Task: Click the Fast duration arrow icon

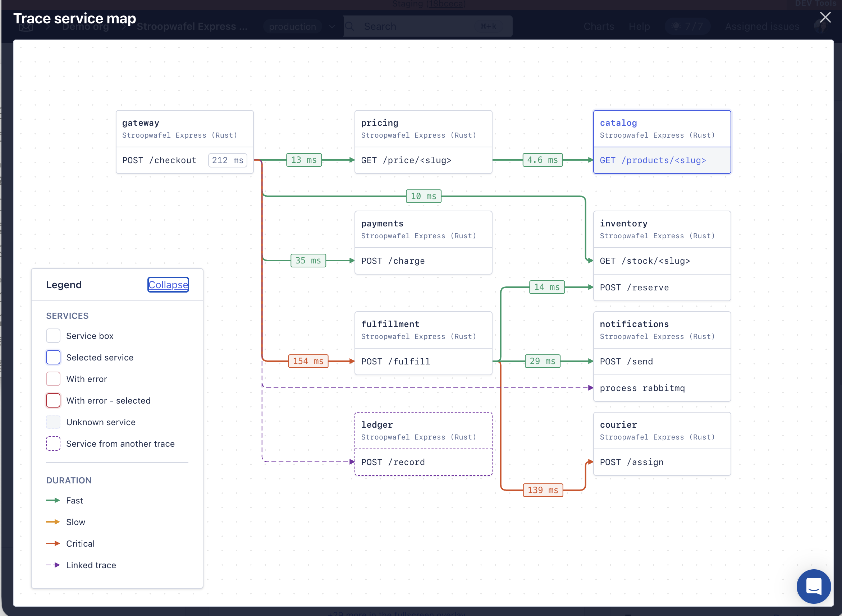Action: click(53, 500)
